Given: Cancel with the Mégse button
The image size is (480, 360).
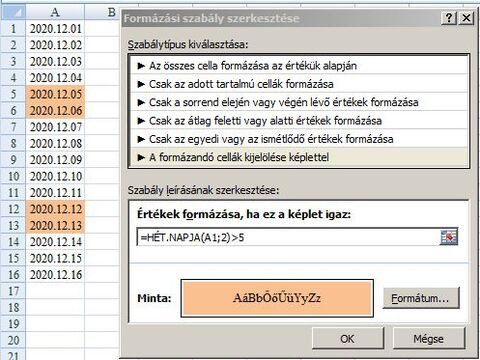Looking at the screenshot, I should click(x=429, y=339).
